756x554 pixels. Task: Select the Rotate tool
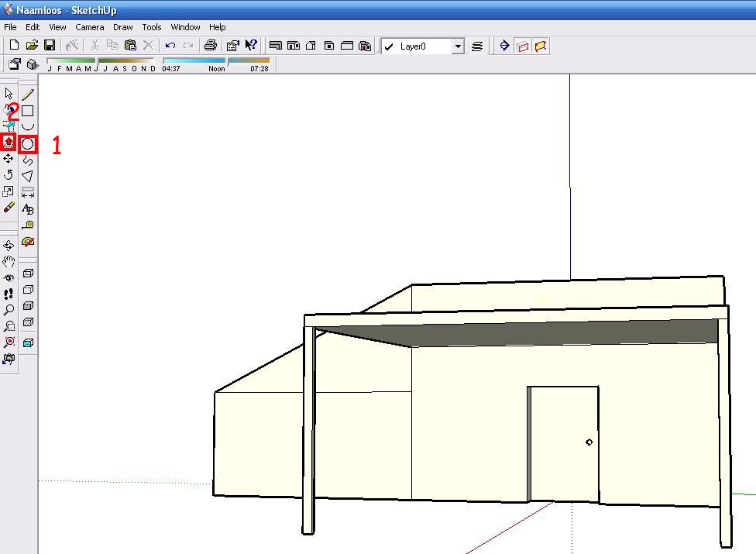pos(9,174)
